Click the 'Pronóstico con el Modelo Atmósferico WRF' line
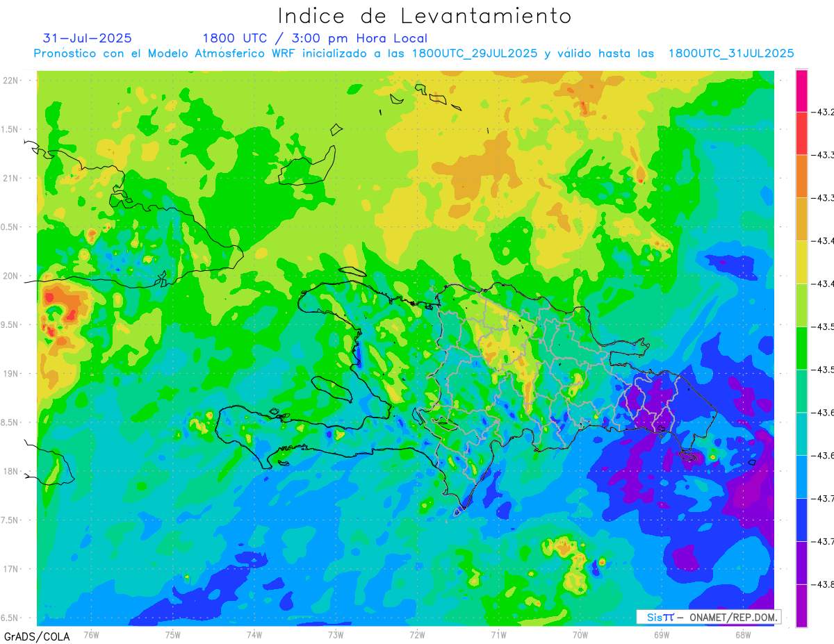 414,53
